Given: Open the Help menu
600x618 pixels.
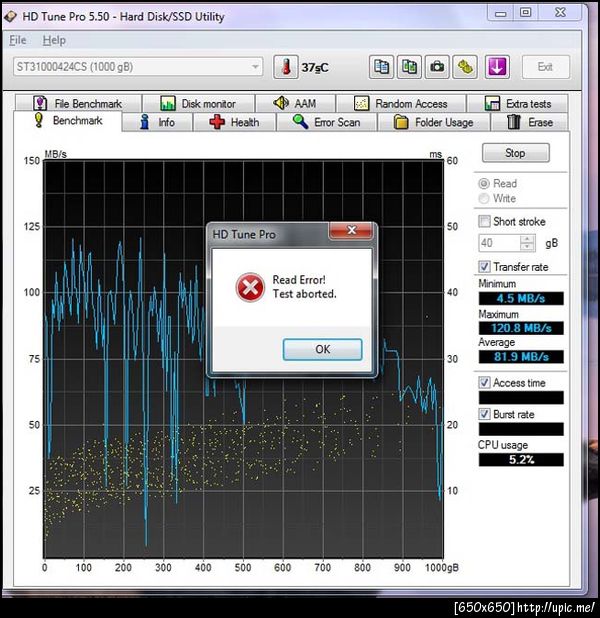Looking at the screenshot, I should pos(54,40).
